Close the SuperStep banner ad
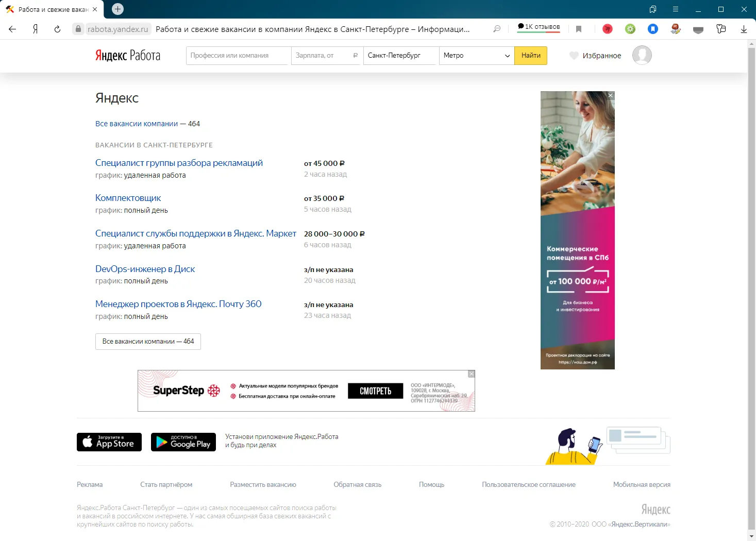The height and width of the screenshot is (541, 756). tap(471, 374)
